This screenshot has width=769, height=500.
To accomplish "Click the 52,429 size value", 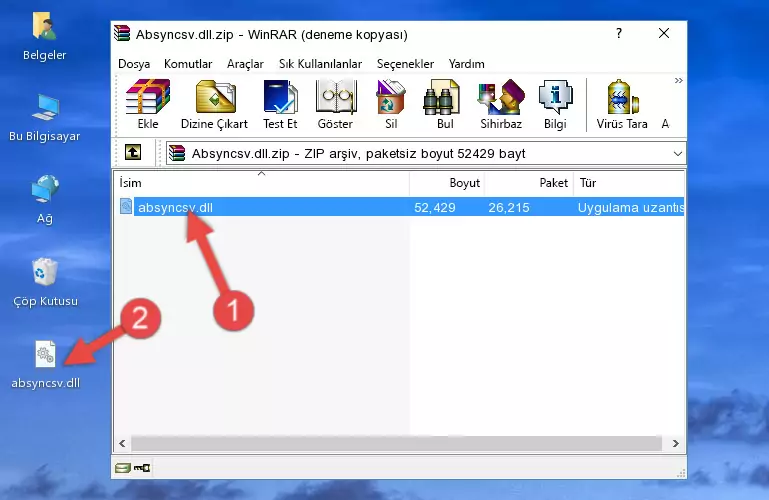I will 435,207.
